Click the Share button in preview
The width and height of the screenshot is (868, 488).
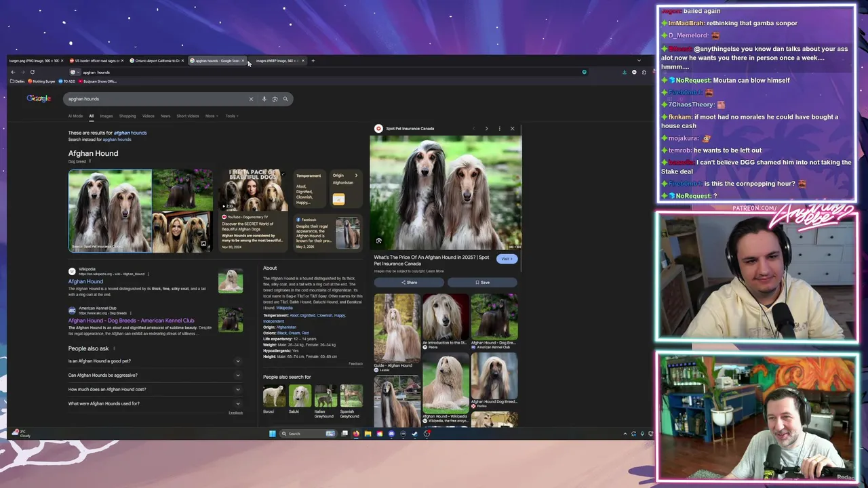409,283
